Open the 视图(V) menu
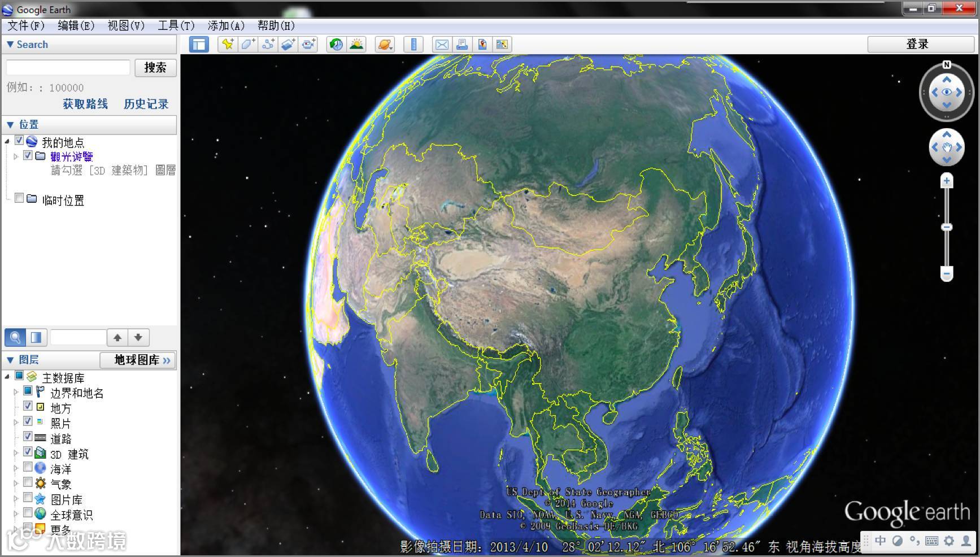Image resolution: width=980 pixels, height=557 pixels. 126,25
